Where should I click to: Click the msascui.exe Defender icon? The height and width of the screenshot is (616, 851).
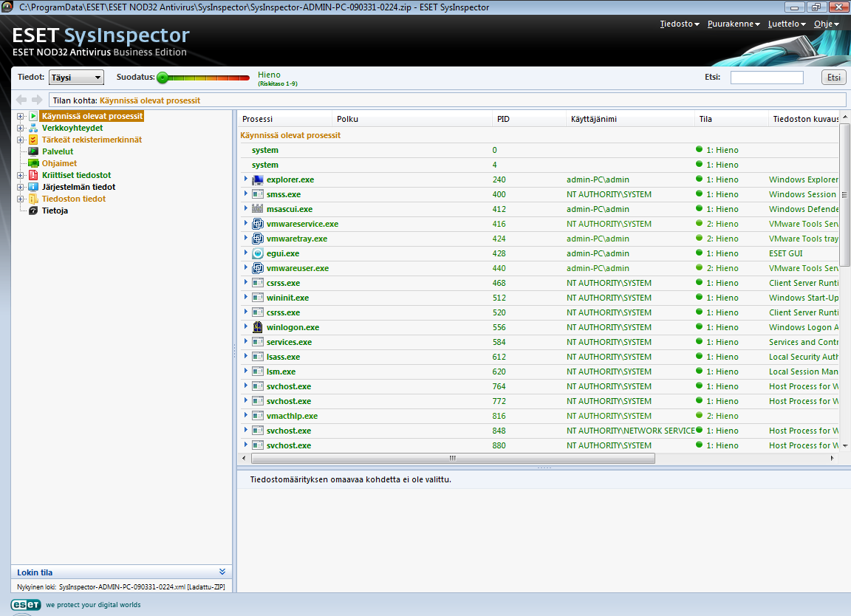click(x=258, y=209)
